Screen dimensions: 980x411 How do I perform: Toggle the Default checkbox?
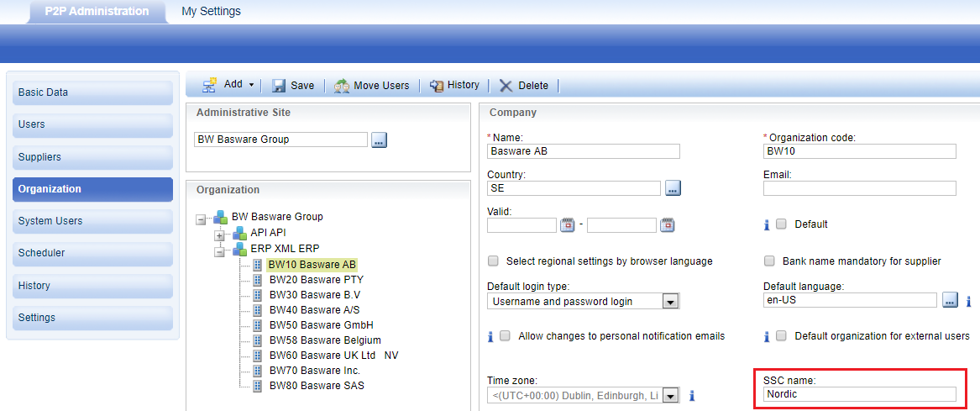[781, 224]
